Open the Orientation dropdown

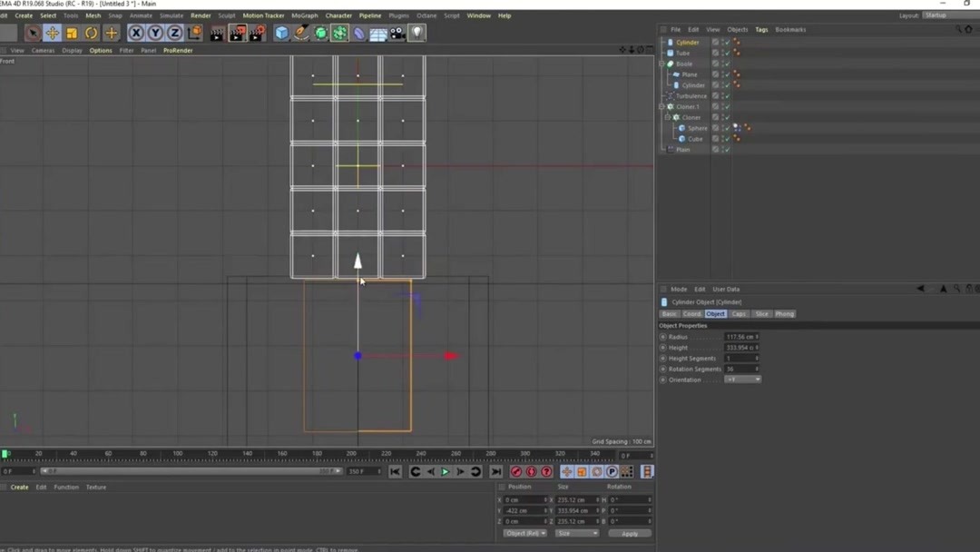click(x=742, y=379)
